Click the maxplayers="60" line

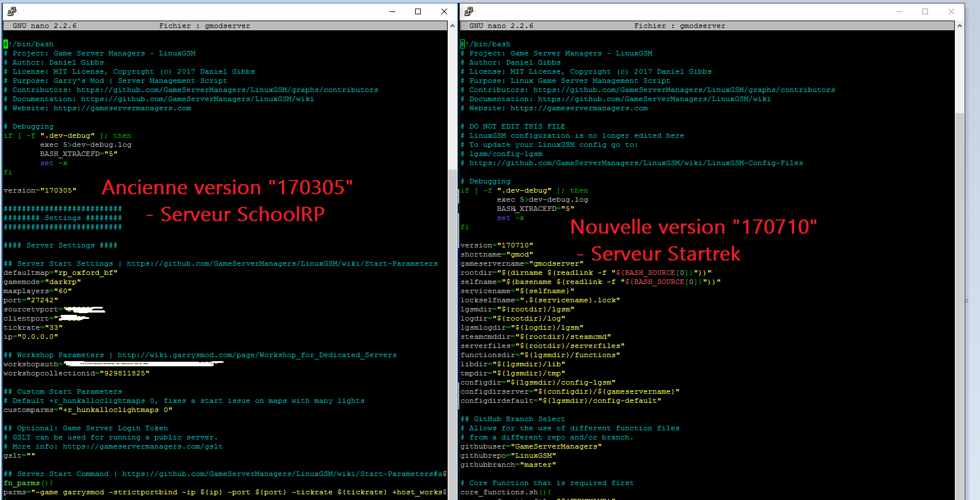tap(38, 291)
